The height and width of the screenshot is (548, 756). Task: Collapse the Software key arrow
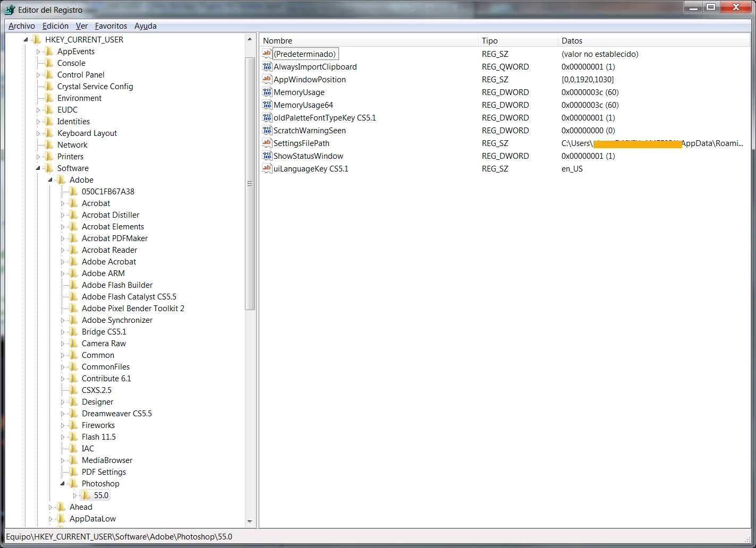tap(38, 168)
